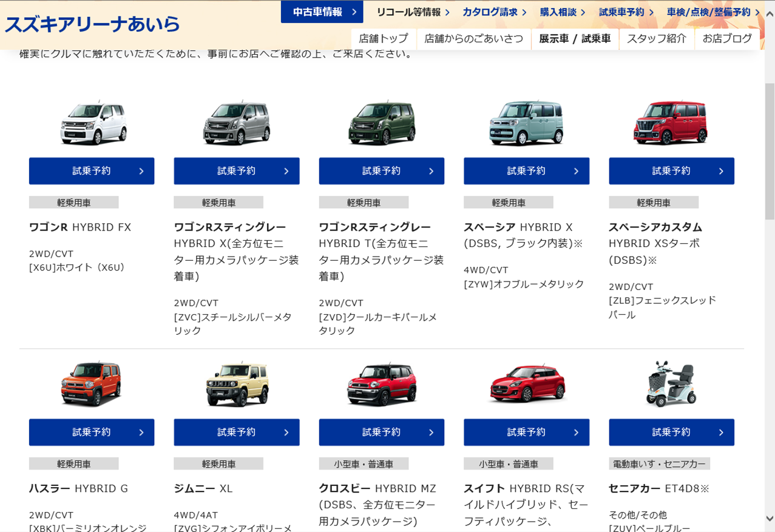Open the Senior Car scooter image
This screenshot has width=775, height=532.
click(x=671, y=384)
